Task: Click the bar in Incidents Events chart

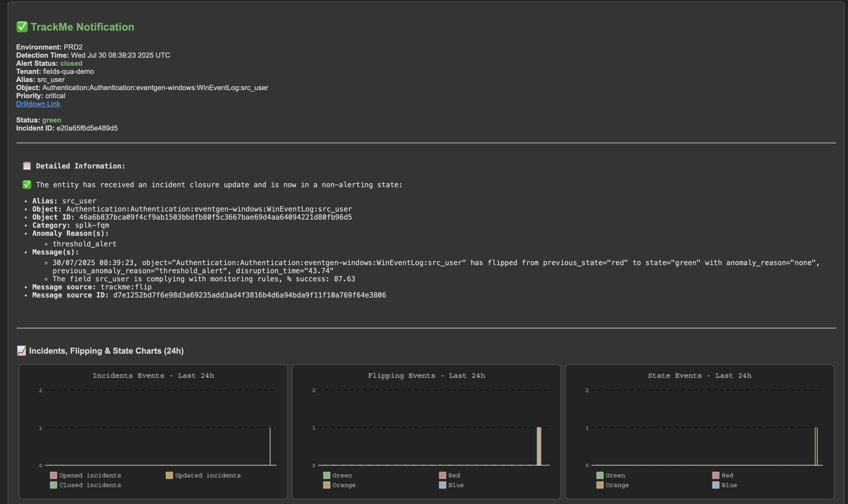Action: pos(270,446)
